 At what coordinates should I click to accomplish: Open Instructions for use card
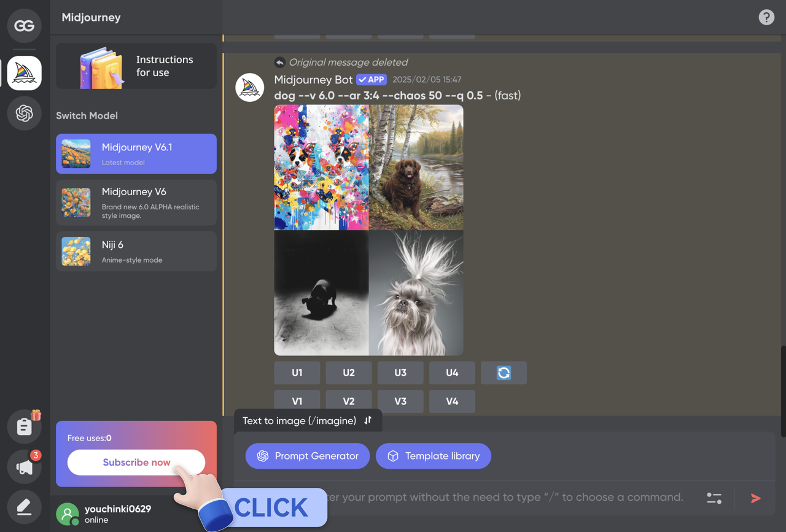click(136, 66)
